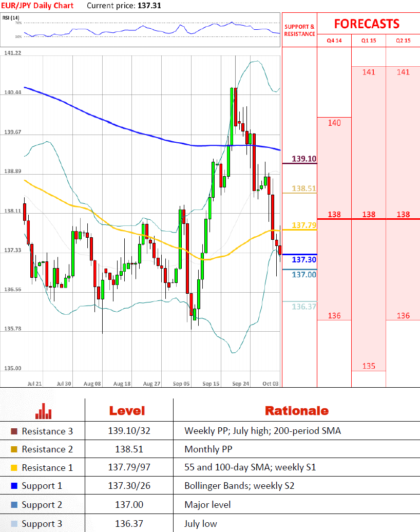The height and width of the screenshot is (532, 420).
Task: Click the Q1 15 forecast high value 141
Action: 369,72
